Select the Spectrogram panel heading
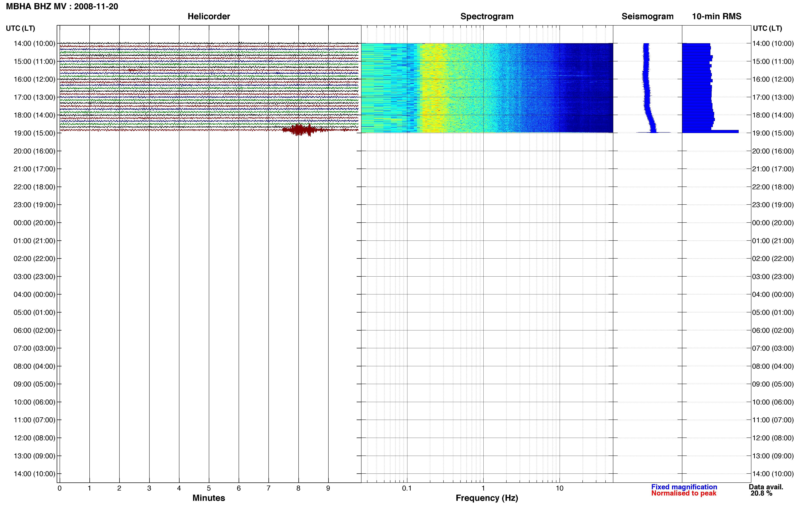The width and height of the screenshot is (812, 508). point(487,16)
